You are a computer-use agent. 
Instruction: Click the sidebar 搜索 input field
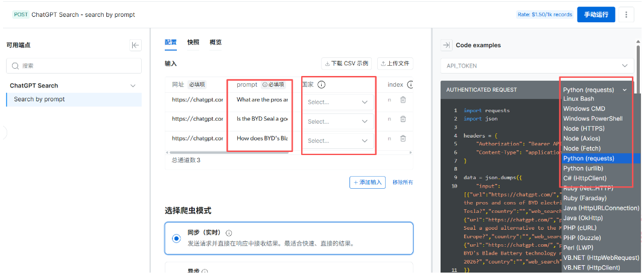[x=74, y=66]
